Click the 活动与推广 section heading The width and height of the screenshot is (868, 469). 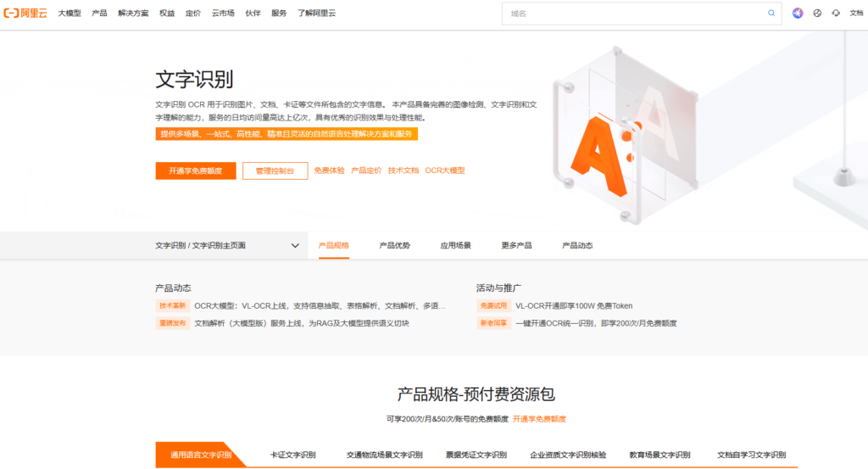pyautogui.click(x=498, y=288)
